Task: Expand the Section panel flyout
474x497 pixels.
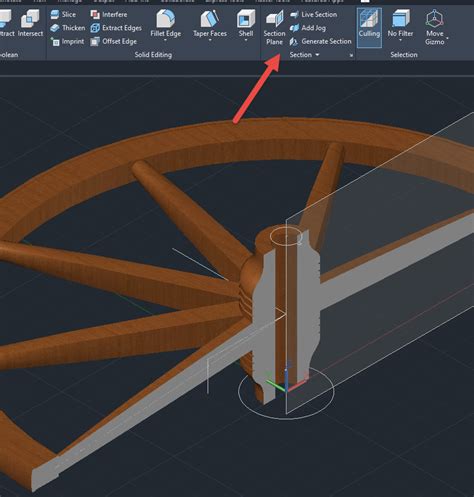Action: pyautogui.click(x=304, y=55)
